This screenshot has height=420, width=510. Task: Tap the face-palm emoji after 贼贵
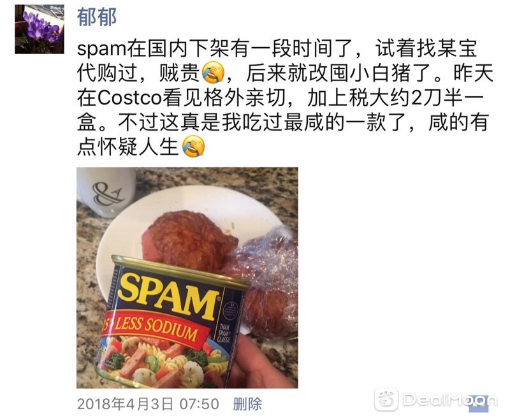[214, 73]
